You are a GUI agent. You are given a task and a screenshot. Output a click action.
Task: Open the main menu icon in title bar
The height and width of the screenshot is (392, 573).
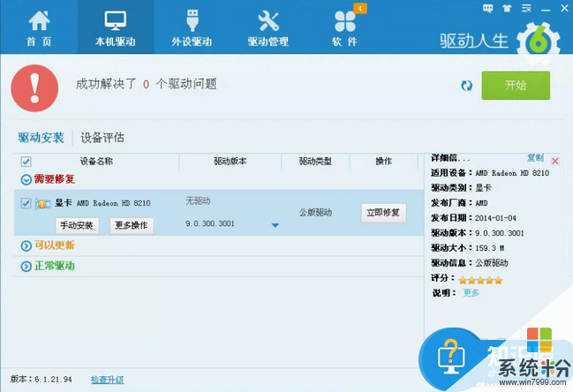pyautogui.click(x=526, y=9)
